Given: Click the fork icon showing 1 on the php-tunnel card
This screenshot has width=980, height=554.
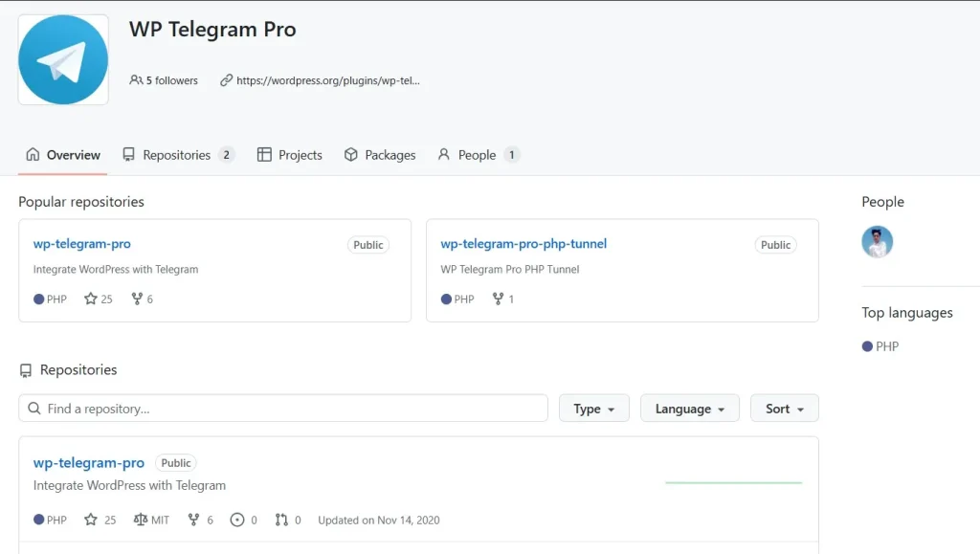Looking at the screenshot, I should tap(498, 299).
